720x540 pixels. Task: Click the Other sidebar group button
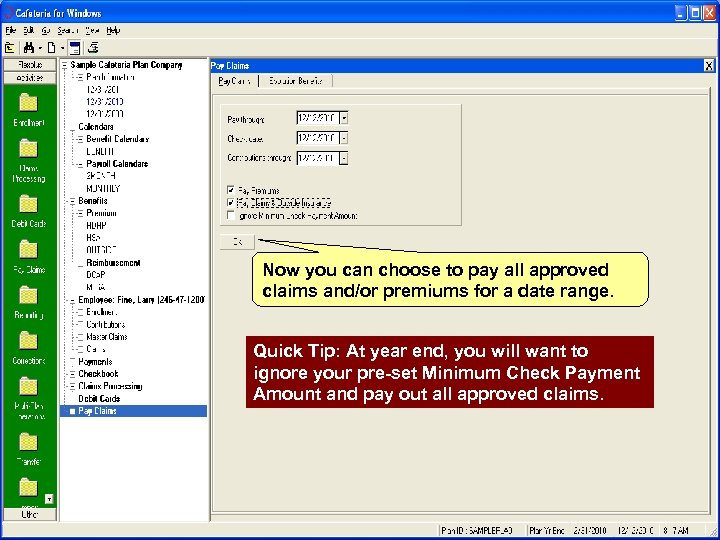tap(30, 514)
